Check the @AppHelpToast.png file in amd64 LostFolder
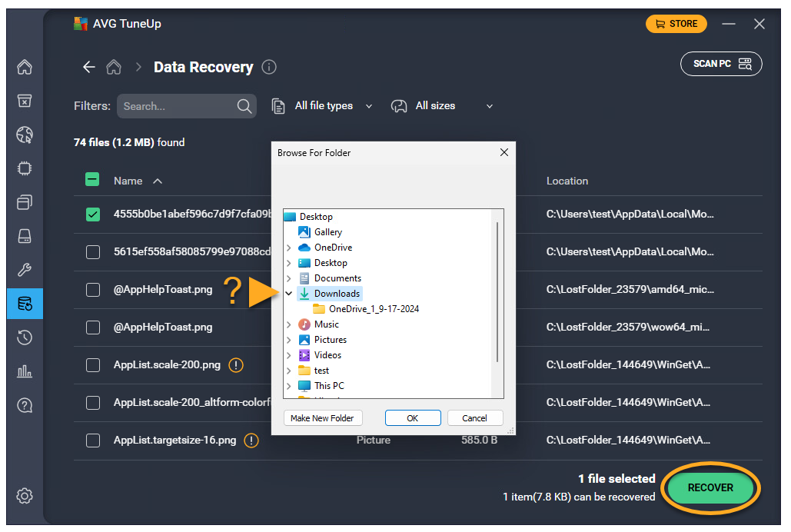This screenshot has width=791, height=532. point(93,290)
